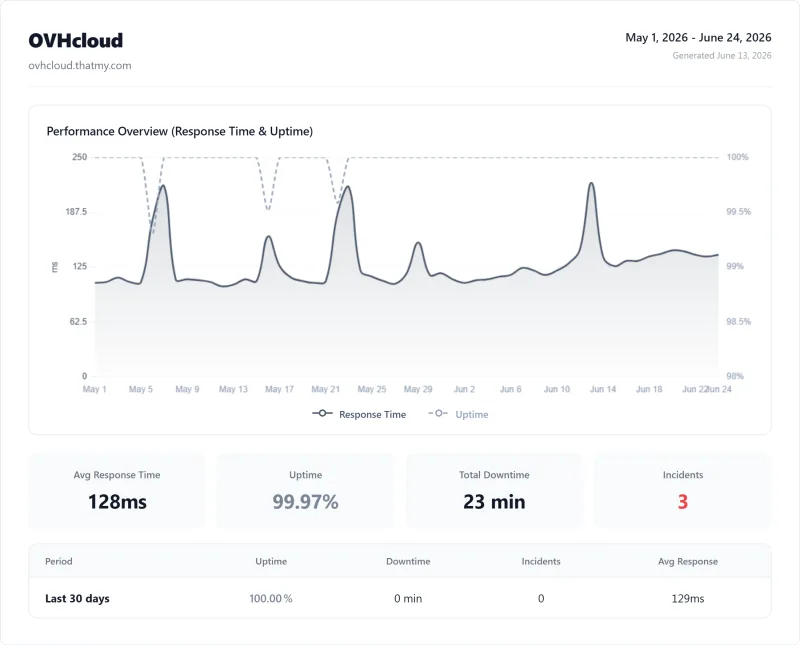Click the May 29 x-axis label
Viewport: 800px width, 645px height.
click(x=418, y=389)
